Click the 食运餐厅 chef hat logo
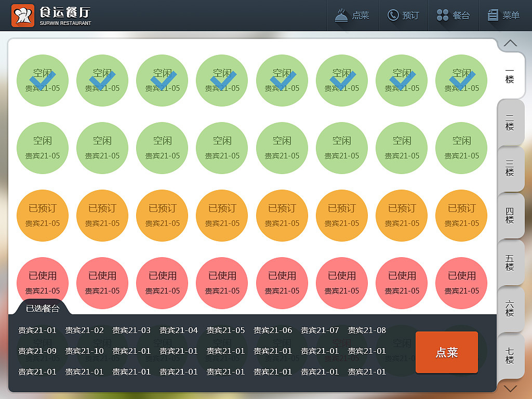 tap(23, 15)
